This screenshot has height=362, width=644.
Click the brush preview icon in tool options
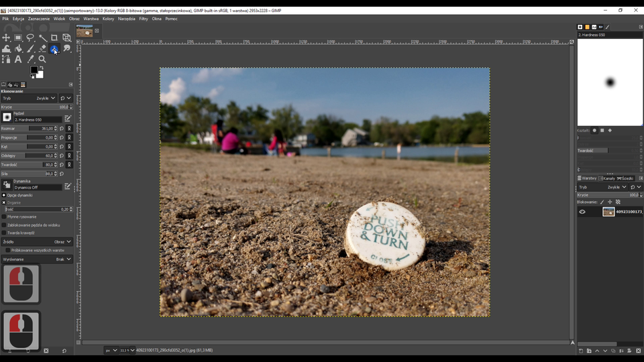pyautogui.click(x=7, y=117)
